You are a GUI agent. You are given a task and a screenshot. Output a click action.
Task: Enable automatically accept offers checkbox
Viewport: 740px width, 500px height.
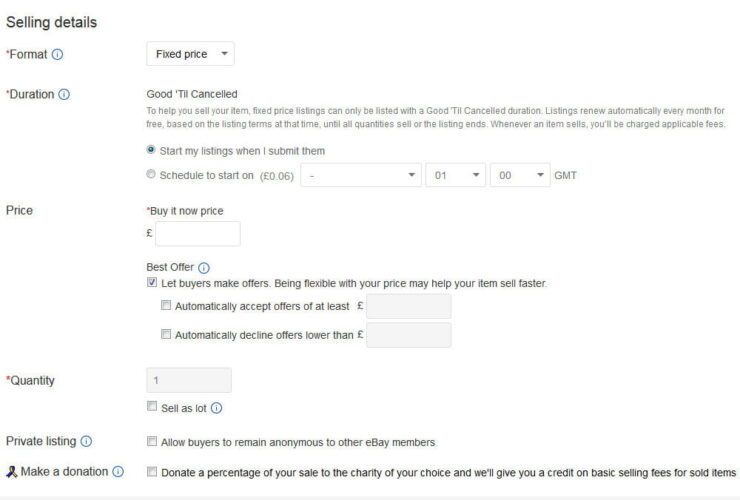click(166, 306)
